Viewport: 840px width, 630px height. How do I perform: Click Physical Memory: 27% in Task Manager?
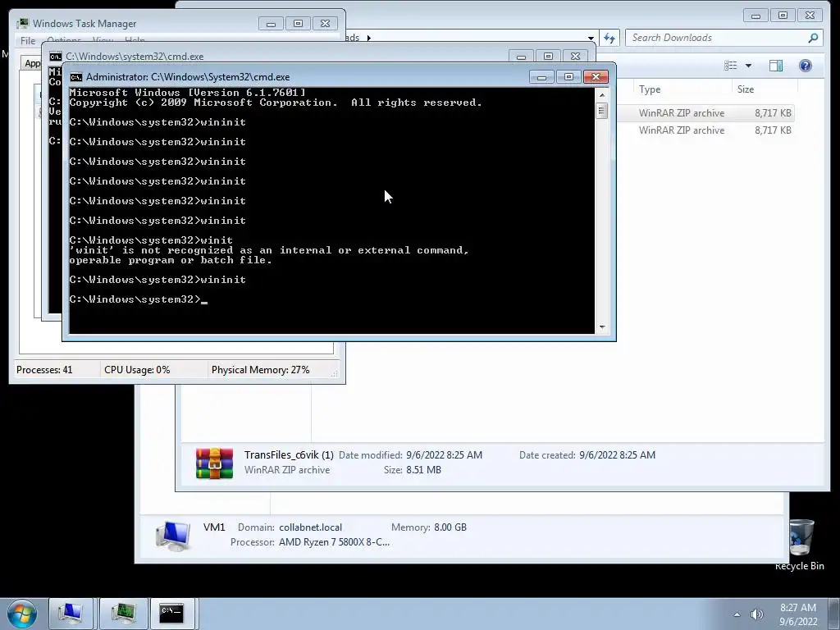pos(260,370)
